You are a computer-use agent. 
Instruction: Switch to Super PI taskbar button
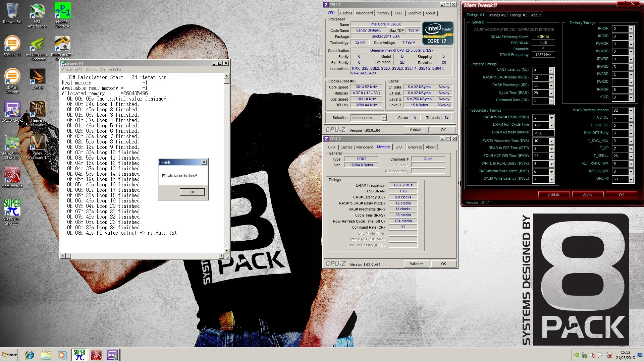click(79, 355)
